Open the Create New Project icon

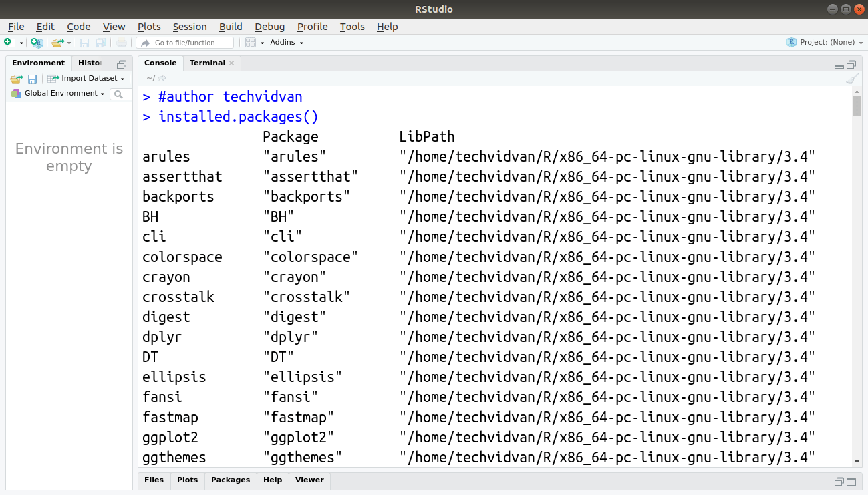click(x=37, y=42)
